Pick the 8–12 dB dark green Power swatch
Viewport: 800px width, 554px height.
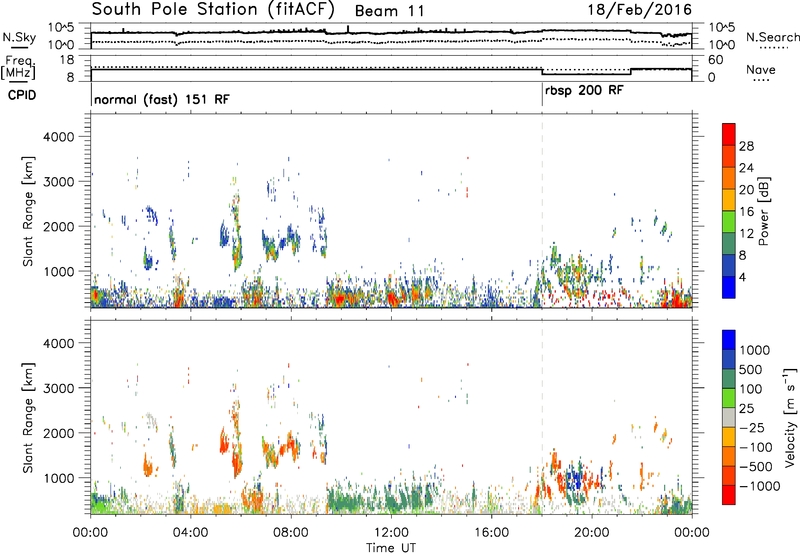tap(729, 244)
